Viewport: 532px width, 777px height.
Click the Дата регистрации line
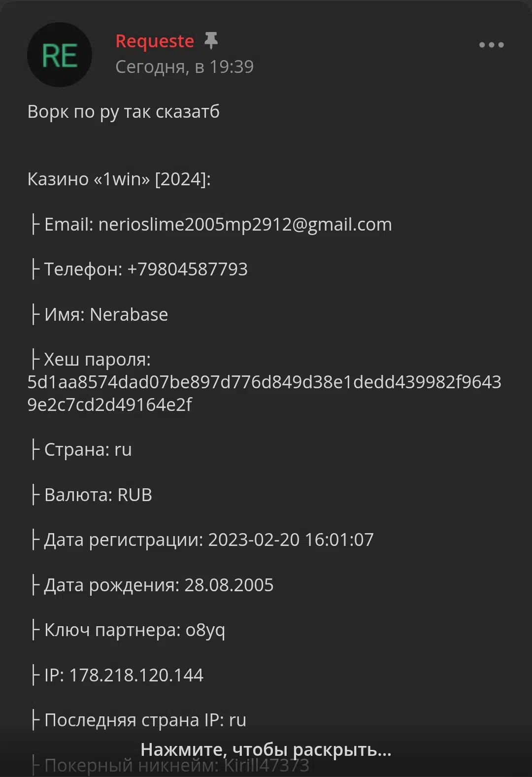(201, 540)
